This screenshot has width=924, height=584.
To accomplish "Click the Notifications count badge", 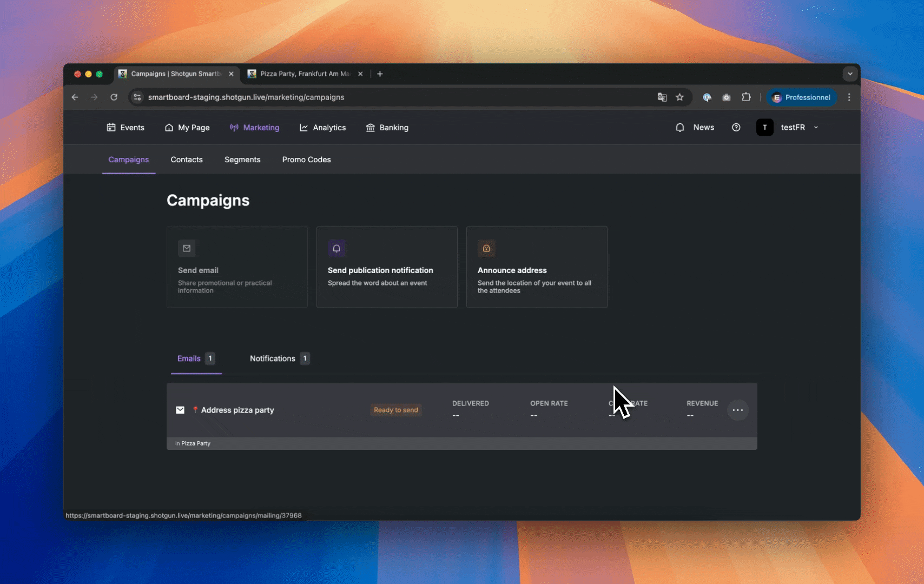I will click(305, 359).
